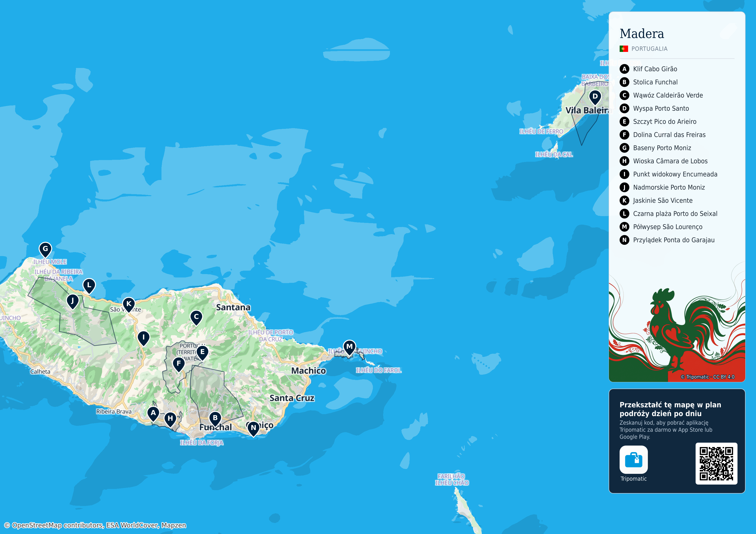Click the Madera title heading

coord(642,34)
